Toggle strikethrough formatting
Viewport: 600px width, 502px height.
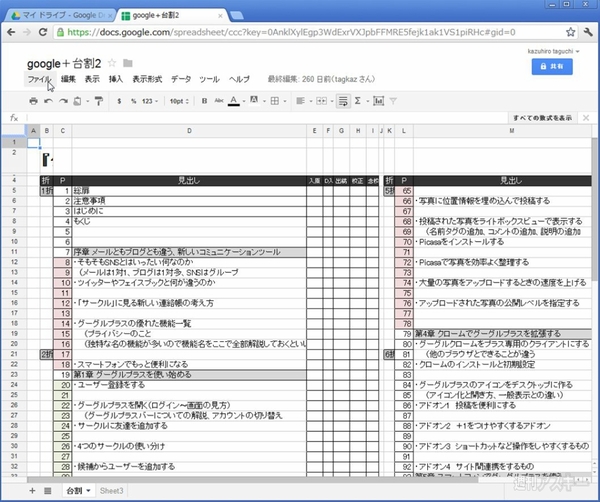[x=219, y=101]
